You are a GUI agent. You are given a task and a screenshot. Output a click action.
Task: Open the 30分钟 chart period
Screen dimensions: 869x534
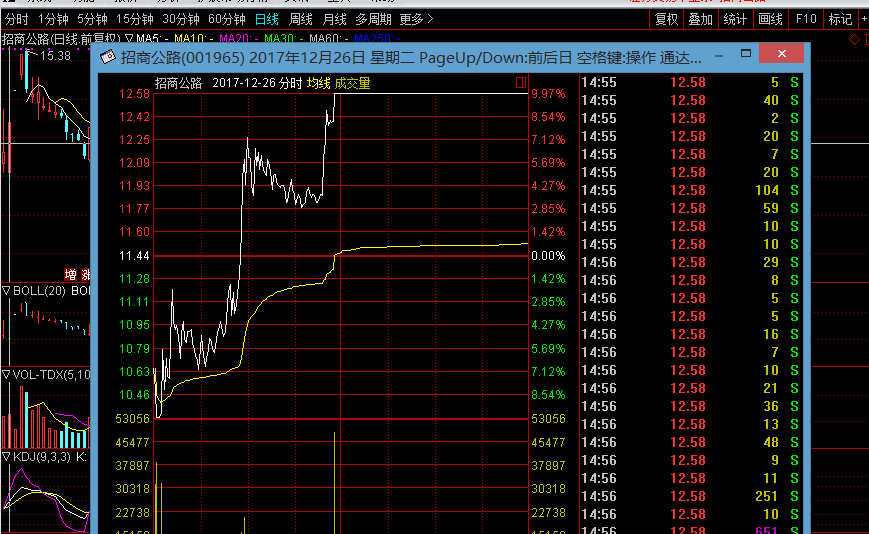click(181, 19)
